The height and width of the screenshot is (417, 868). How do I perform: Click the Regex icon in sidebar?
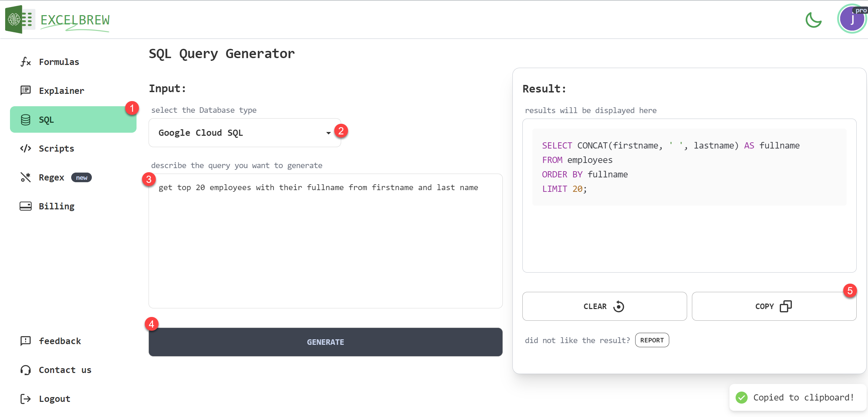tap(26, 177)
